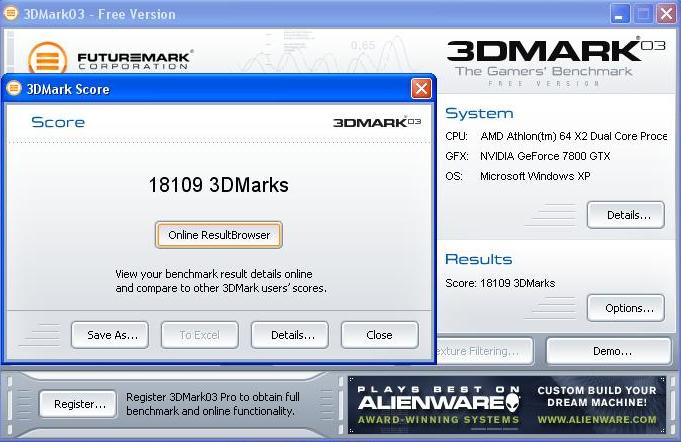Click the Score heading in the dialog
The image size is (681, 442).
tap(58, 122)
